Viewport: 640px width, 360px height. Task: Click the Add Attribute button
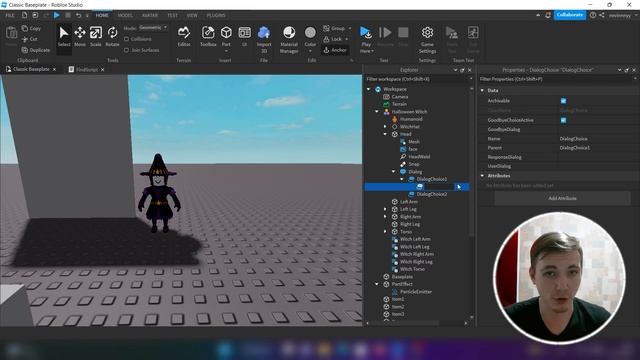562,198
